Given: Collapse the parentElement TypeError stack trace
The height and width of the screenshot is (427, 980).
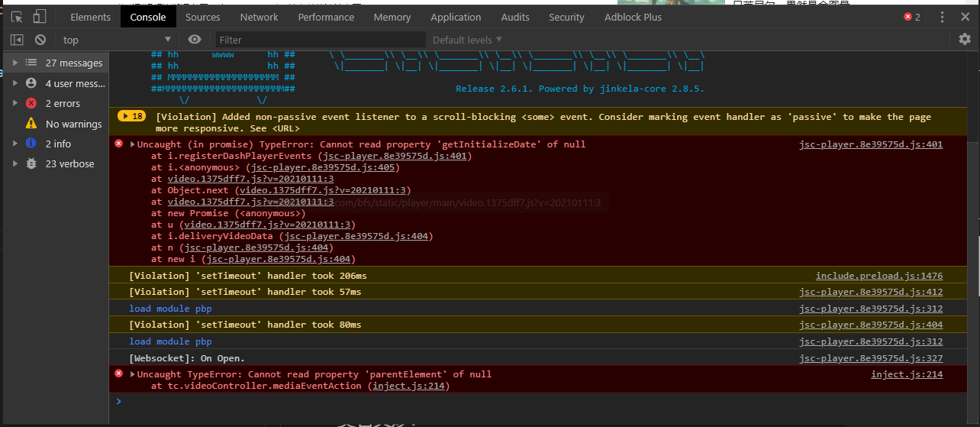Looking at the screenshot, I should [133, 374].
